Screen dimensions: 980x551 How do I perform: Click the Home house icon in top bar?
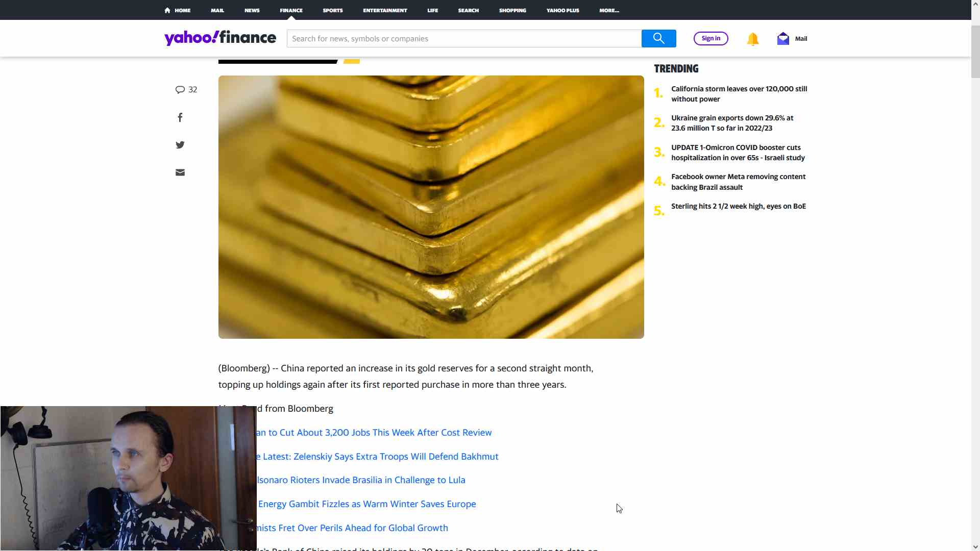167,10
